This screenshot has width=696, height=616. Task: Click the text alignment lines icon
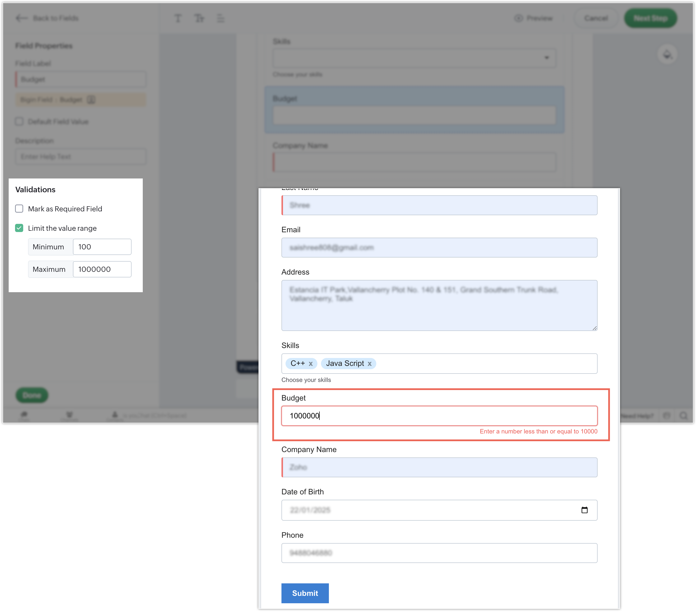point(221,18)
